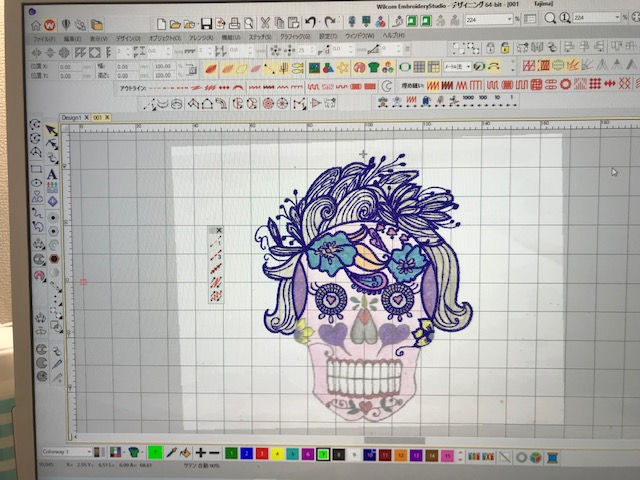Click the Home icon in the top toolbar
Image resolution: width=640 pixels, height=480 pixels.
[36, 26]
